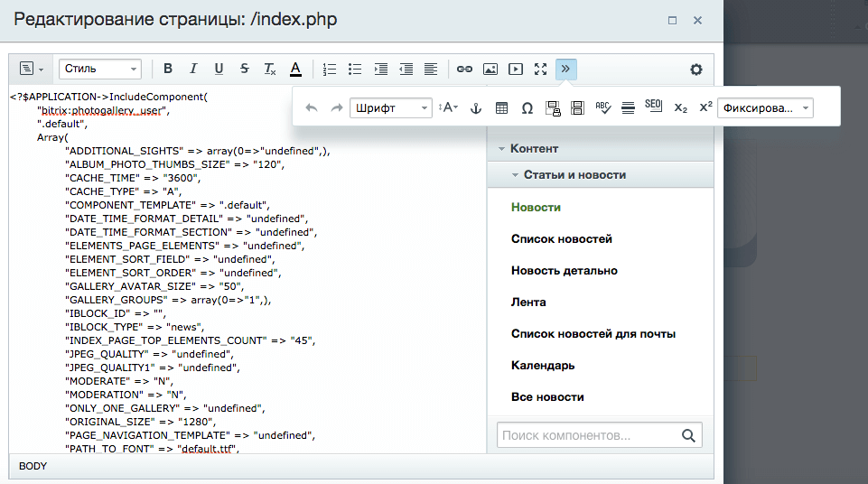Click the Новость детально item

(x=565, y=271)
